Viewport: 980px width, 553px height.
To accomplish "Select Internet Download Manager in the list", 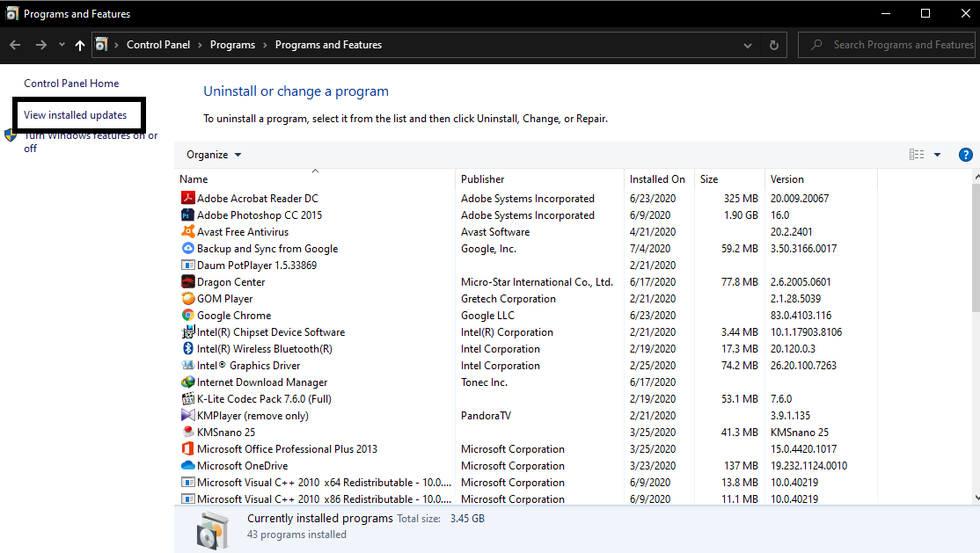I will point(262,382).
